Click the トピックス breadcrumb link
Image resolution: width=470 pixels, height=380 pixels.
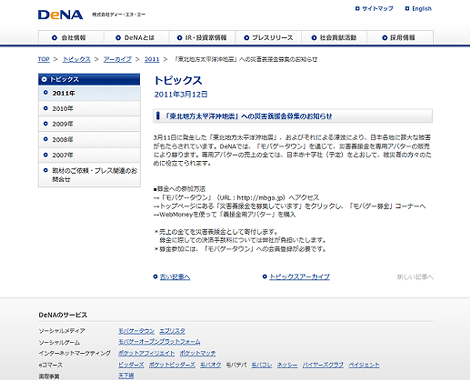(x=77, y=59)
